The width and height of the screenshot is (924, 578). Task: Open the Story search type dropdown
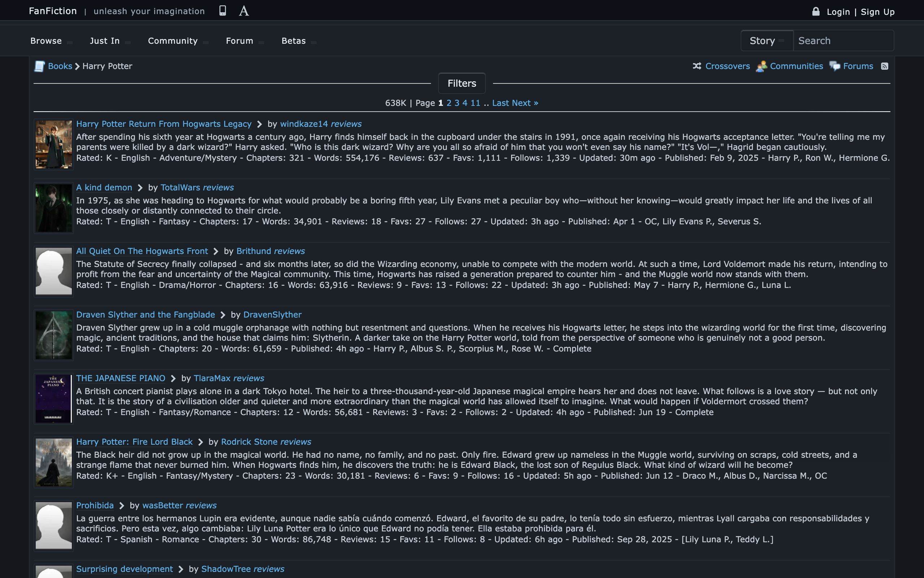767,40
